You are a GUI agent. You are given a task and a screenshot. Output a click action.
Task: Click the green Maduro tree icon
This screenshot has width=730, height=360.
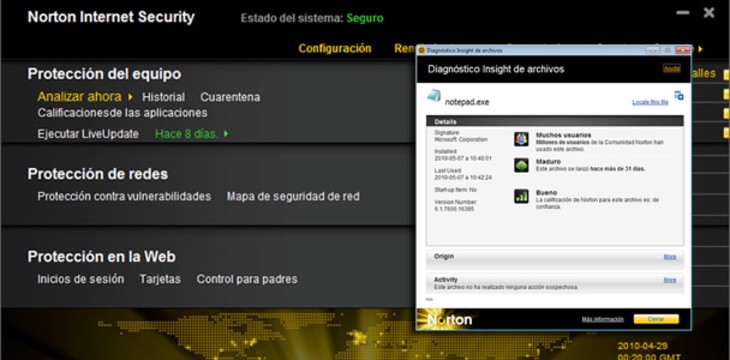(521, 165)
